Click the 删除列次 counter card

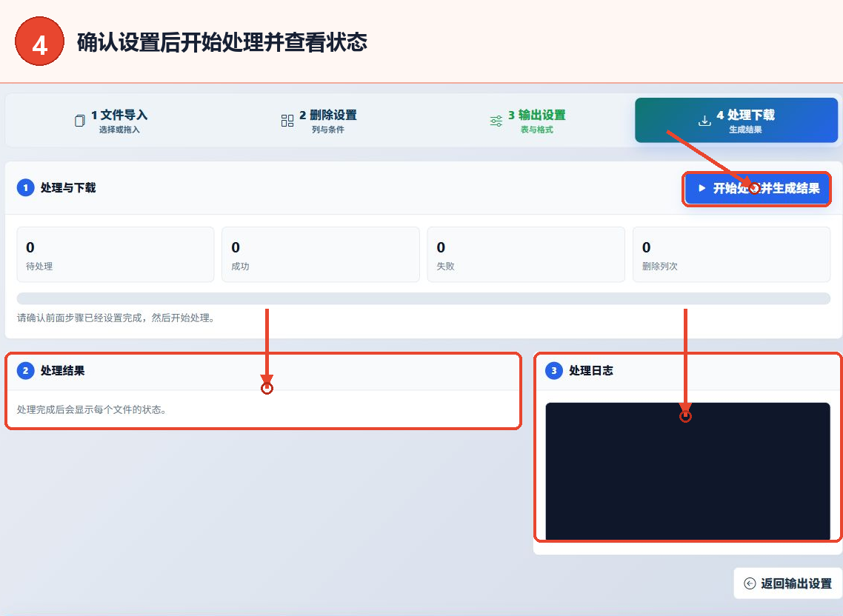coord(731,254)
